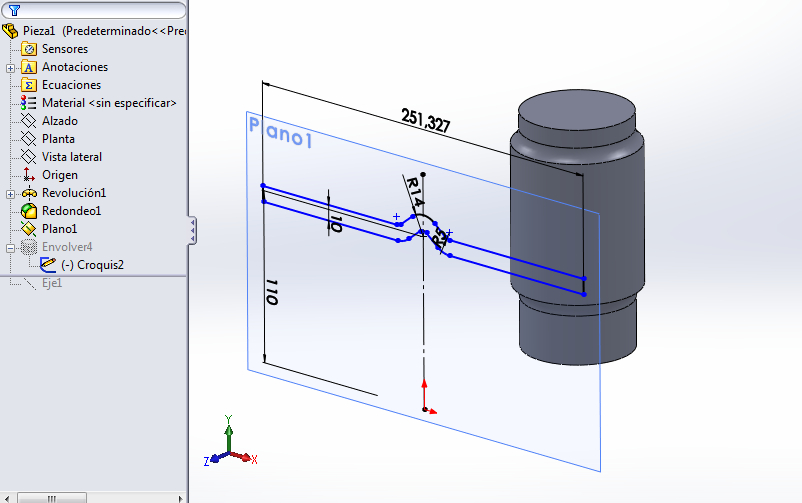Click the panel collapse handle on splitter
This screenshot has width=802, height=503.
[x=192, y=231]
